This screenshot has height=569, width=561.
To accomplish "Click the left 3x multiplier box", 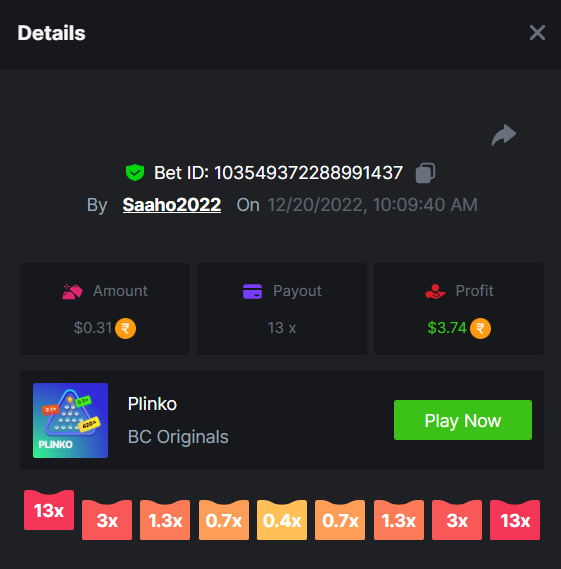I will pyautogui.click(x=107, y=520).
